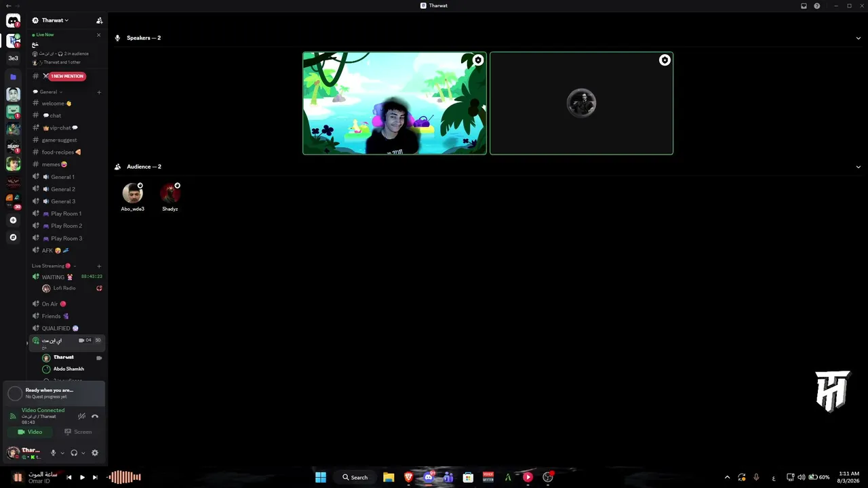Add channel in General category
The image size is (868, 488).
pos(99,92)
